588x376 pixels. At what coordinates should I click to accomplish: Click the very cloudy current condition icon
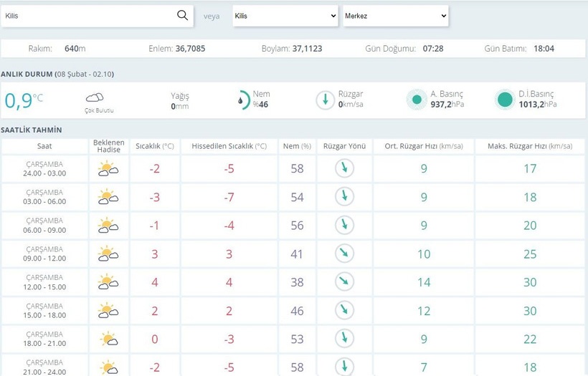[95, 97]
